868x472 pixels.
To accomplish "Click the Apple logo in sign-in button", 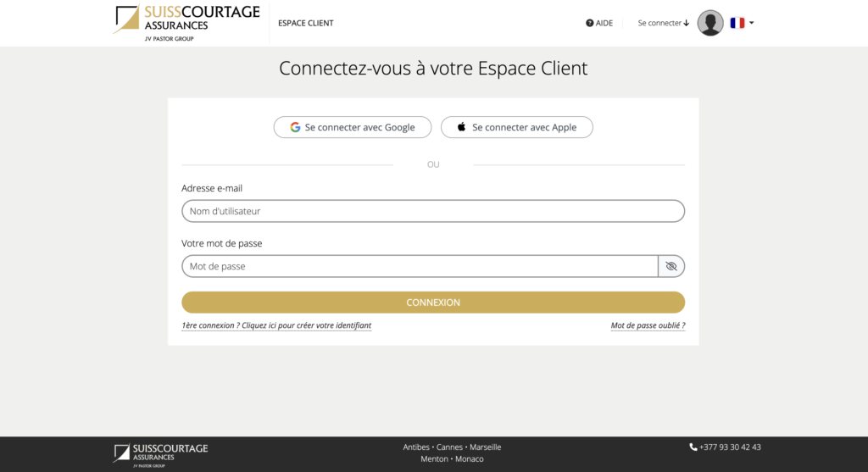I will (462, 127).
